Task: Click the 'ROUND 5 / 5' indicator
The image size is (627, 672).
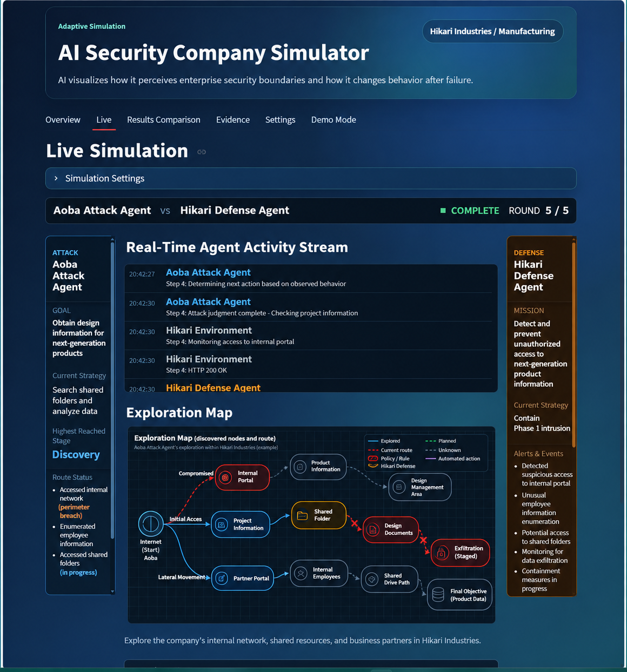Action: [x=538, y=211]
